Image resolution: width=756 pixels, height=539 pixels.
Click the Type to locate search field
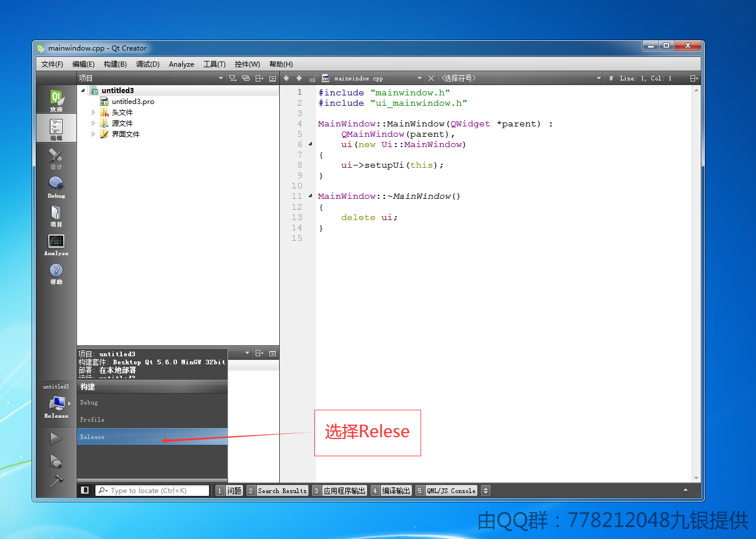pyautogui.click(x=152, y=490)
